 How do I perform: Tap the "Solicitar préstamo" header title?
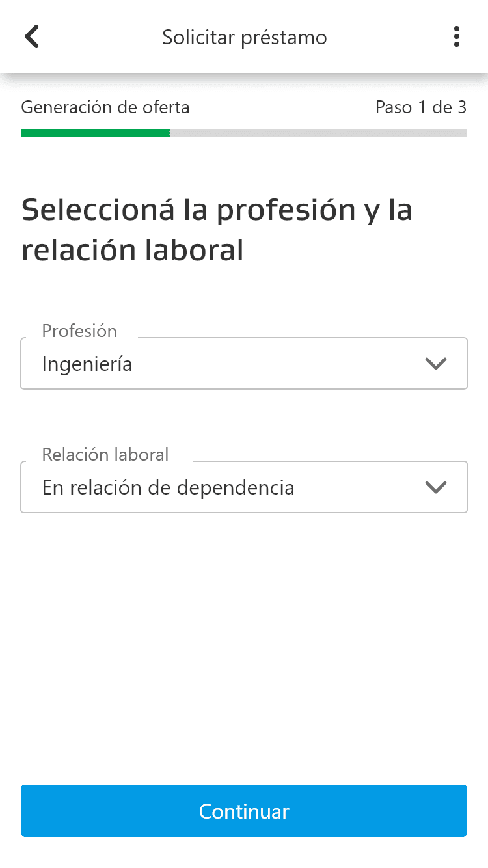[x=245, y=38]
